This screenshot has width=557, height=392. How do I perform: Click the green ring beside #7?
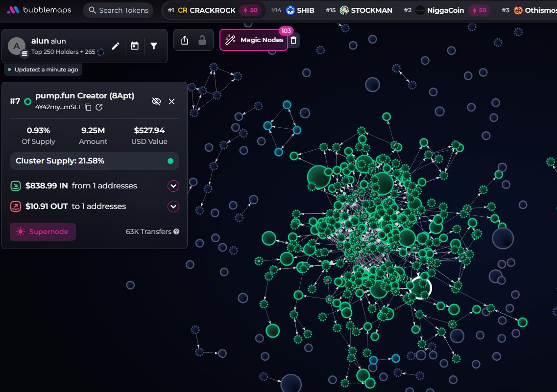pyautogui.click(x=27, y=102)
